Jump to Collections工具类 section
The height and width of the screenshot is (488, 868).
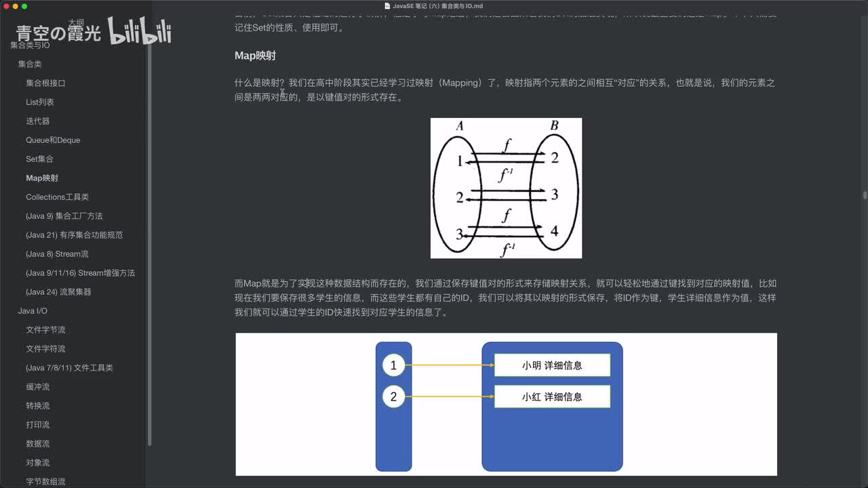pyautogui.click(x=58, y=197)
